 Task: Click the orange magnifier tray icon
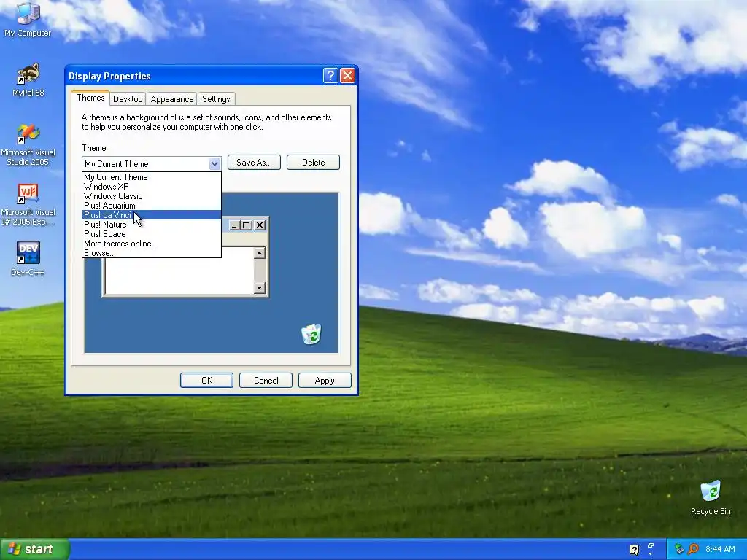point(693,549)
